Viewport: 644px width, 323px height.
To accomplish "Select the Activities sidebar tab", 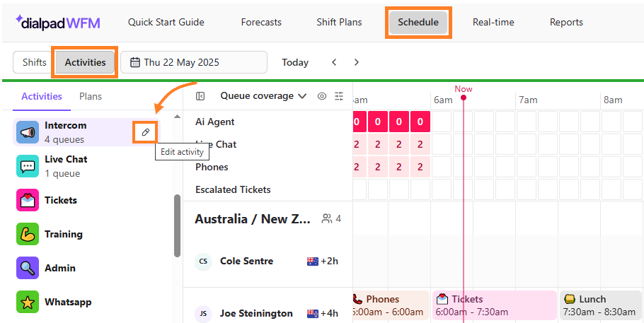I will pyautogui.click(x=42, y=96).
